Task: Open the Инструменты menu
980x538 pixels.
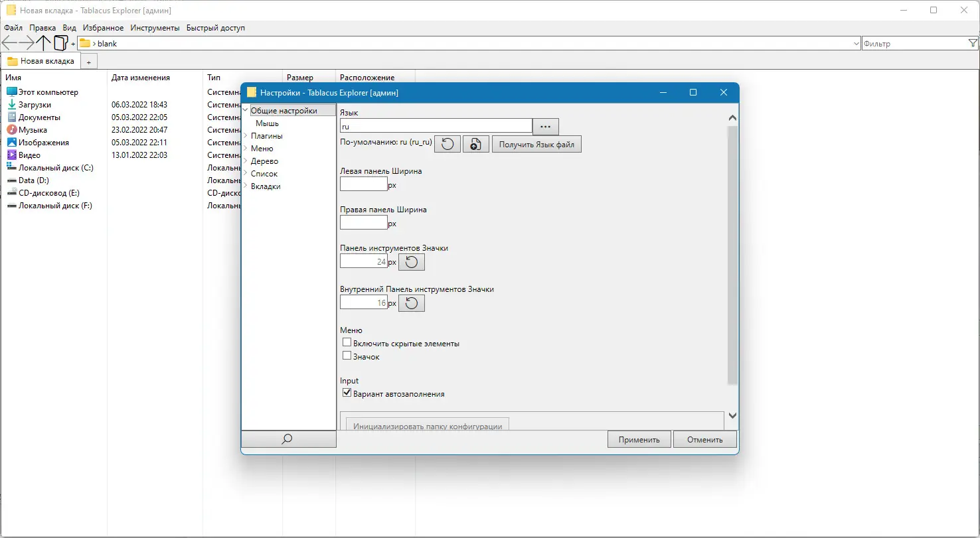Action: point(155,28)
